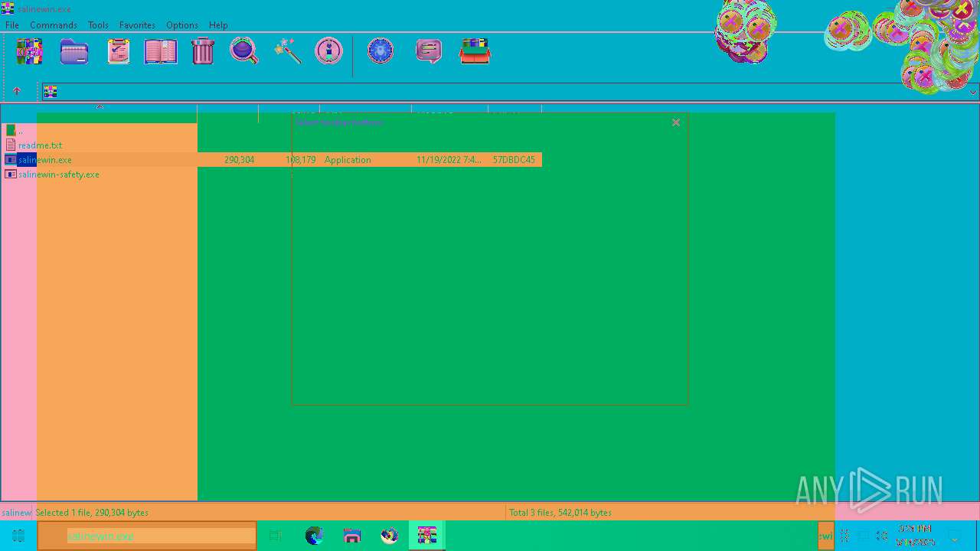
Task: Select the readme.txt file name
Action: 41,145
